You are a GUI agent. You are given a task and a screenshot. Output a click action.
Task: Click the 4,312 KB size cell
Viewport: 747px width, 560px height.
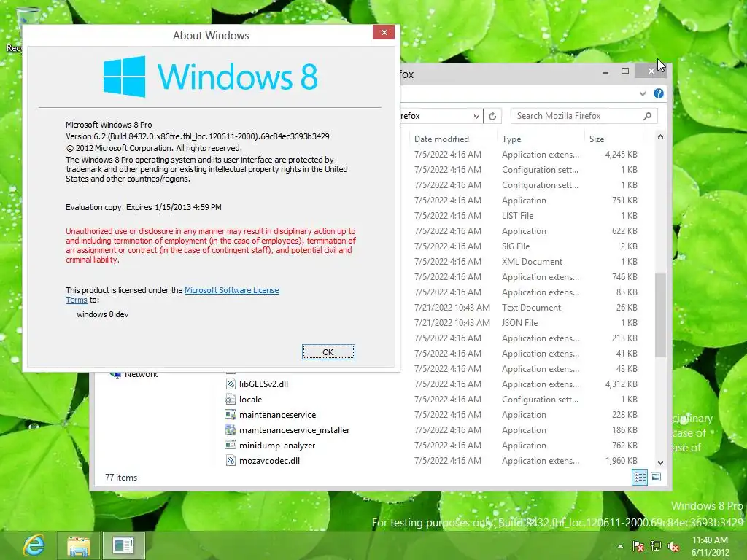tap(622, 384)
